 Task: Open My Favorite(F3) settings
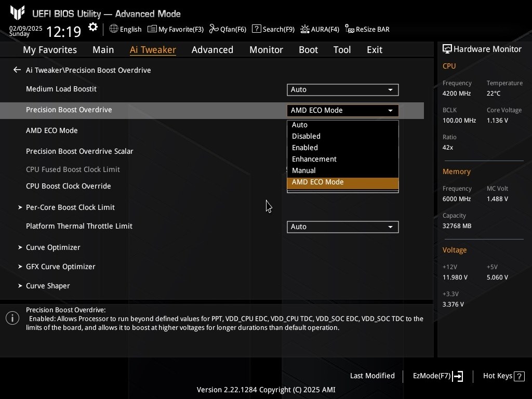click(175, 29)
